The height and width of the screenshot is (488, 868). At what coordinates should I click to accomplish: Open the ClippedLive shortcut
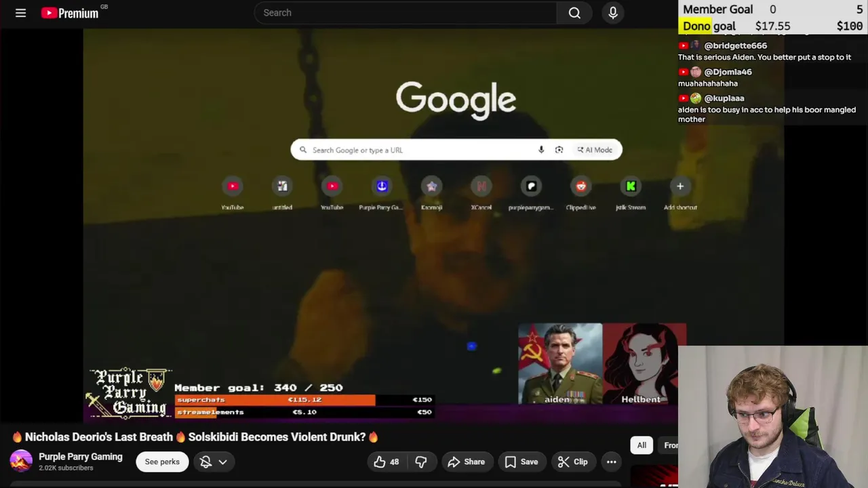click(581, 193)
